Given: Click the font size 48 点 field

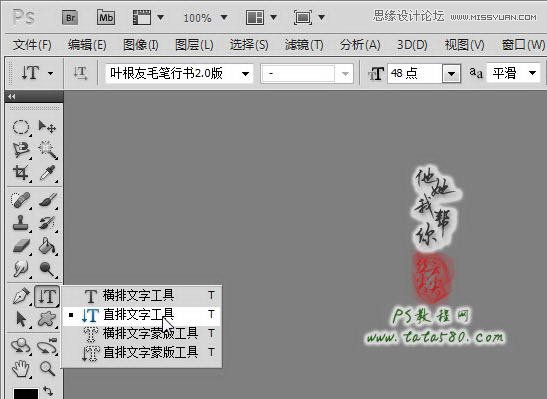Looking at the screenshot, I should (x=415, y=73).
